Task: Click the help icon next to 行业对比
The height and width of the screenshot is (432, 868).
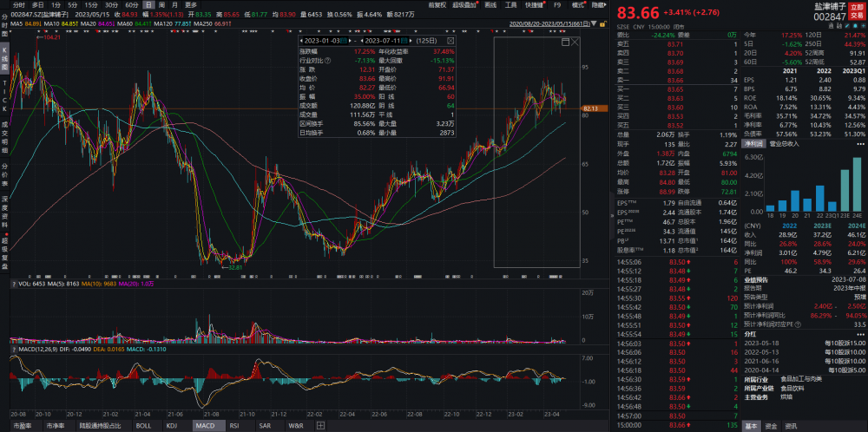Action: point(328,60)
